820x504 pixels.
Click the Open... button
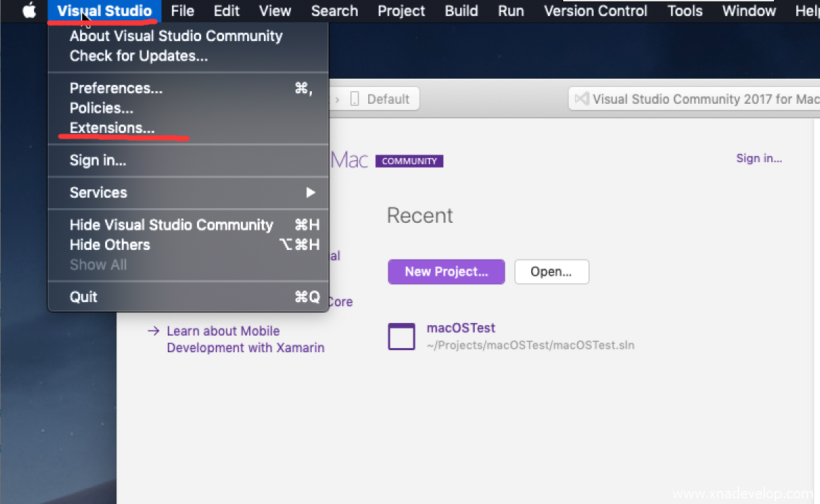pos(551,272)
